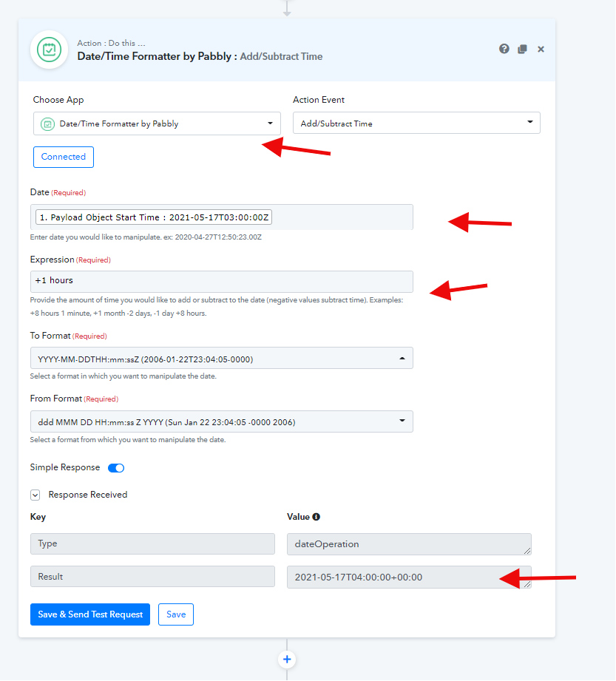Click the dateOperation field resize handle
The image size is (616, 681).
(x=527, y=551)
